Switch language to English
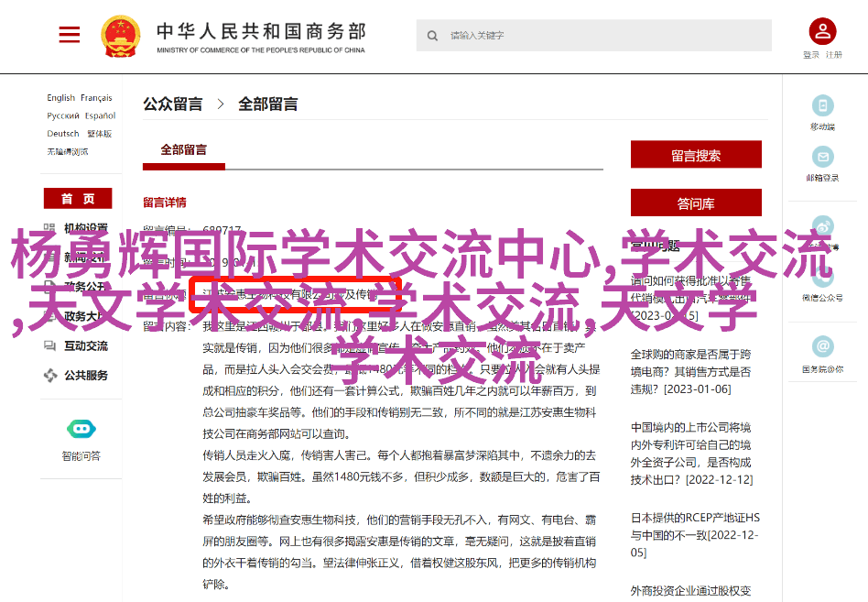The height and width of the screenshot is (602, 868). pyautogui.click(x=61, y=98)
